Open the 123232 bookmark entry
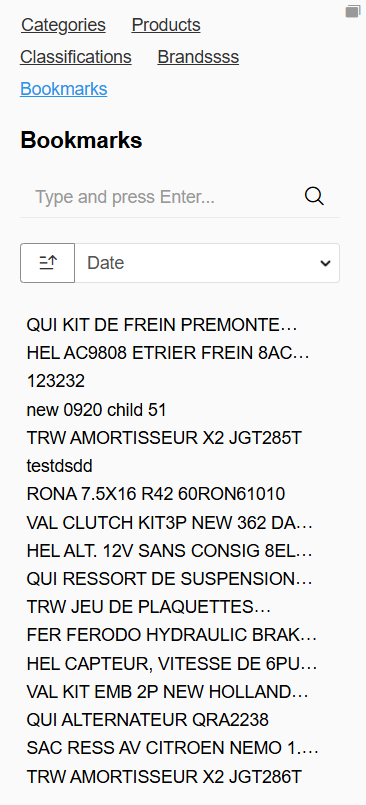The height and width of the screenshot is (805, 366). coord(55,381)
